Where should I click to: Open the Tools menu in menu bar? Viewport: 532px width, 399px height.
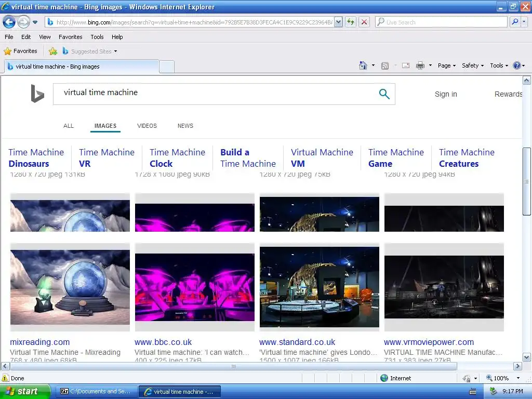97,37
